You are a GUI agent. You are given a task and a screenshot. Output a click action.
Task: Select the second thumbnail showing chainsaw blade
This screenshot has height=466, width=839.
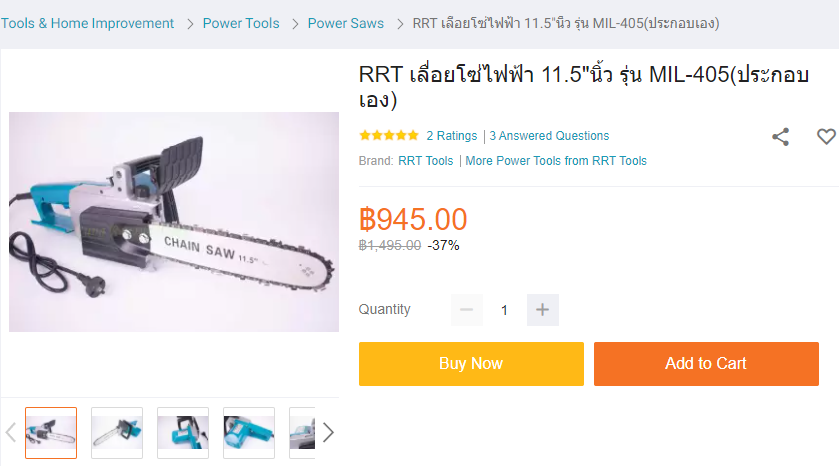[117, 433]
